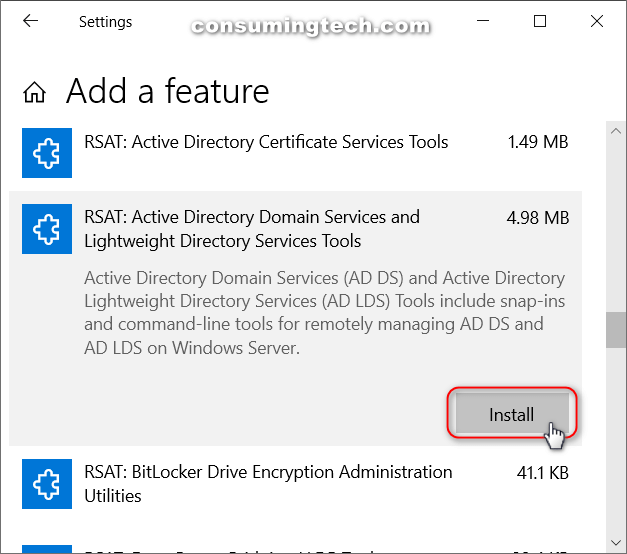Select the scrollbar down arrow

616,543
